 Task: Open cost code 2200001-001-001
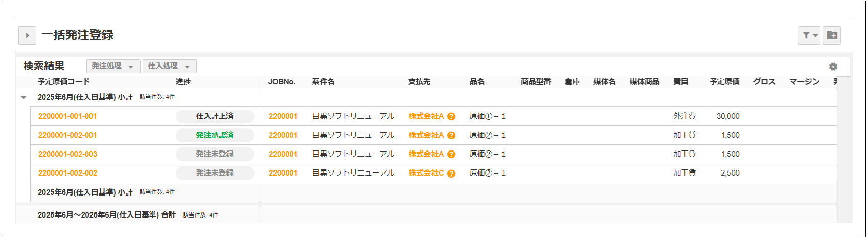(67, 116)
